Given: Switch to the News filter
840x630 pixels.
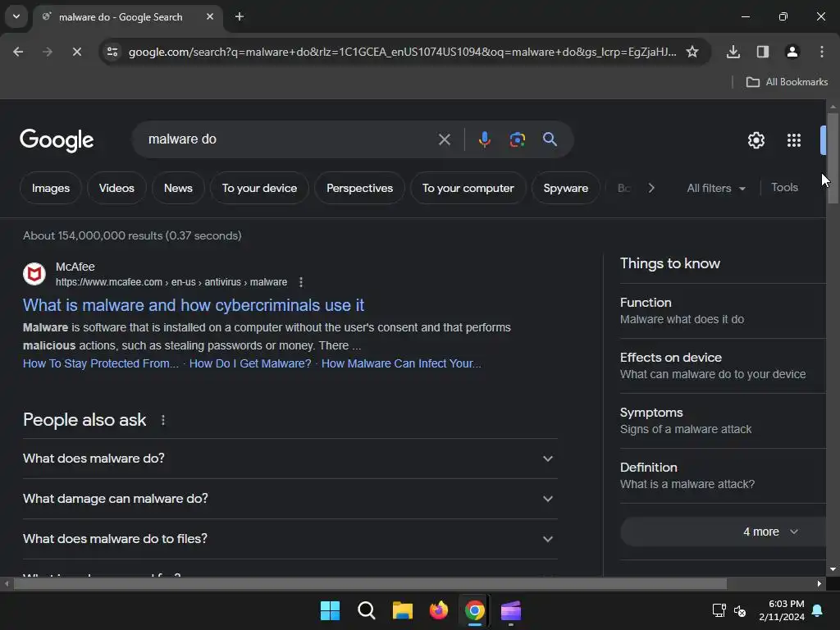Looking at the screenshot, I should [178, 188].
